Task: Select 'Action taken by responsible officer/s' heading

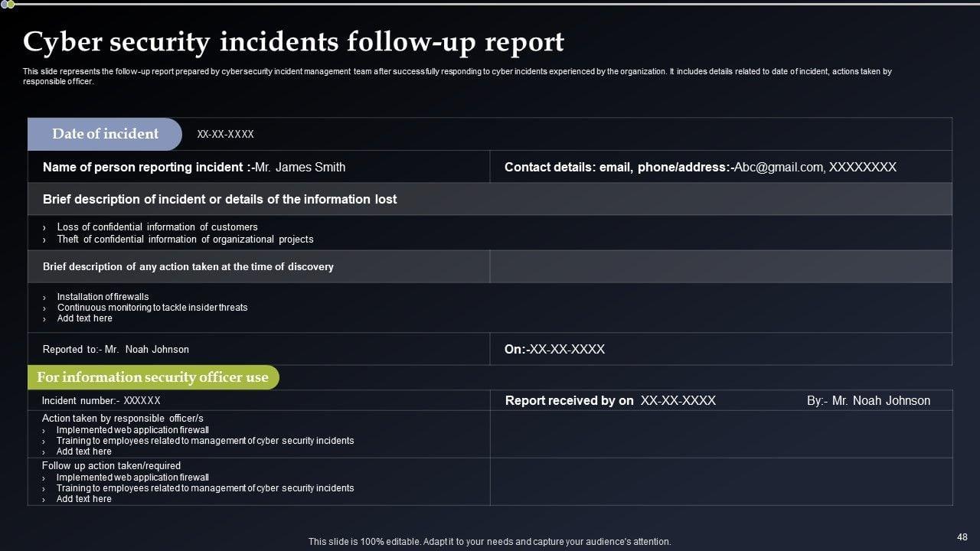Action: 122,418
